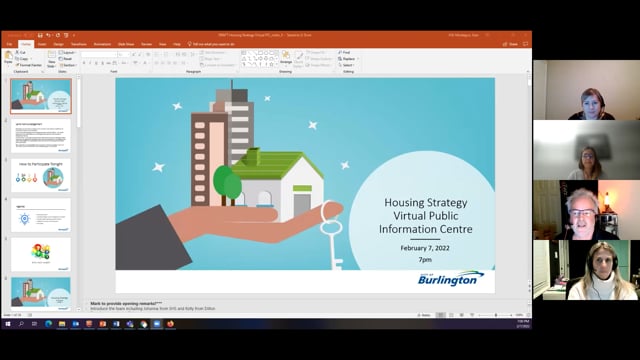Click the Undo arrow icon
The height and width of the screenshot is (360, 640).
(48, 35)
